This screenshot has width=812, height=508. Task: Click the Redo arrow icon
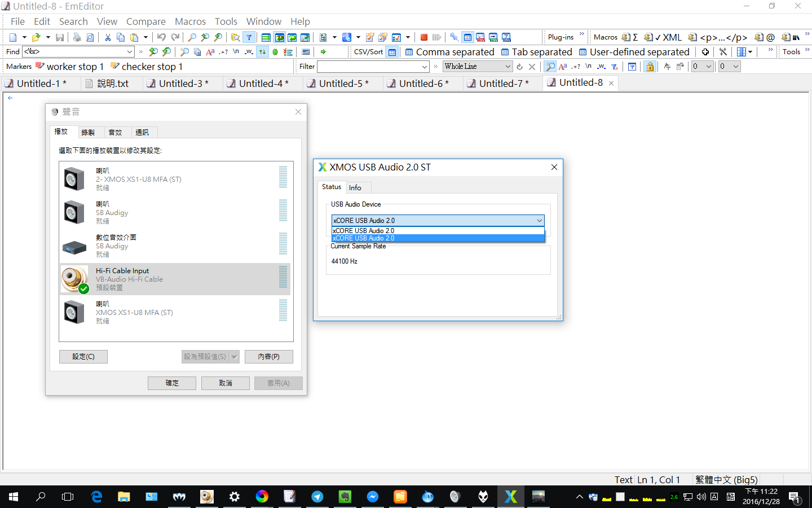click(175, 37)
